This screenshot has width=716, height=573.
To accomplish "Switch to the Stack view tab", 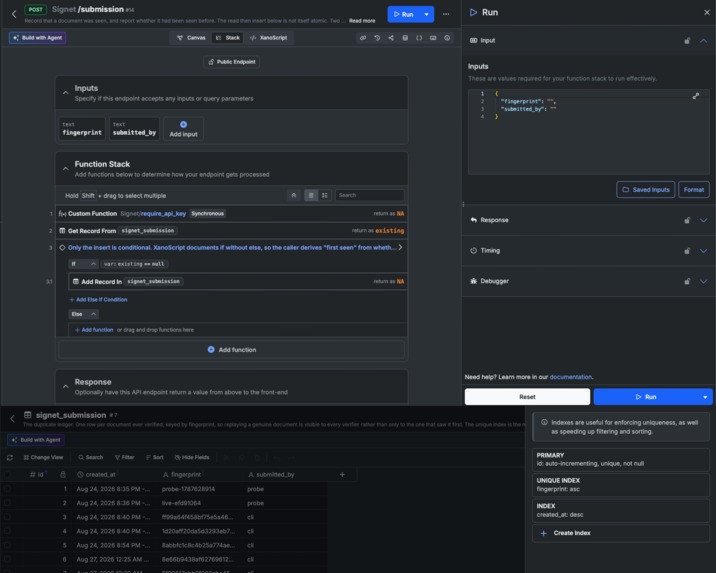I will (x=227, y=38).
